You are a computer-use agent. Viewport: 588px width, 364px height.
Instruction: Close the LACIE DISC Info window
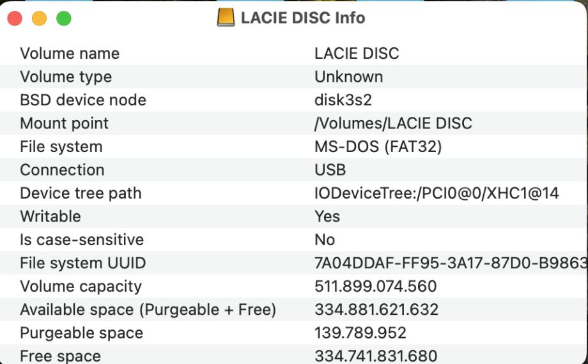click(15, 19)
